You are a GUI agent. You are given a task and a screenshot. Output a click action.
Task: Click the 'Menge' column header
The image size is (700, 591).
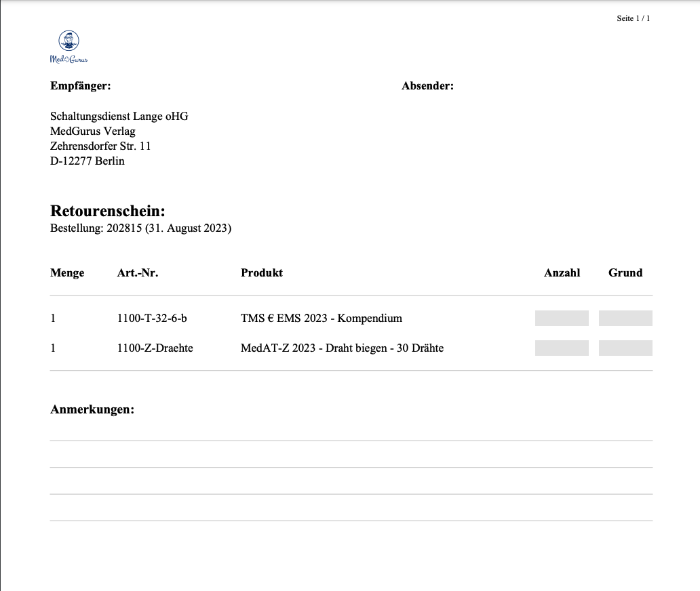67,273
